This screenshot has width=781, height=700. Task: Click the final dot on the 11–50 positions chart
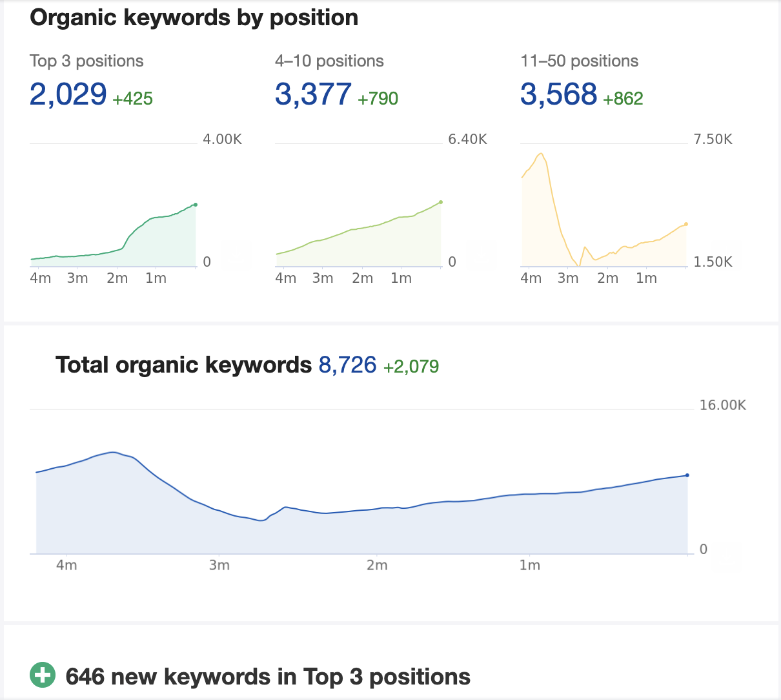(x=685, y=224)
